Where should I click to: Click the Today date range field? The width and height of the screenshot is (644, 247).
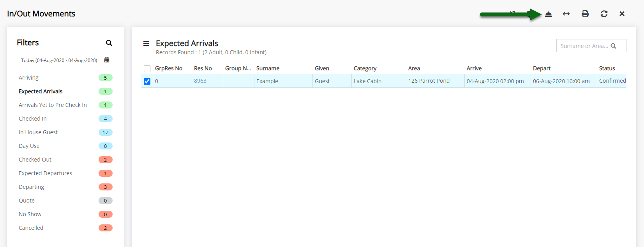[65, 60]
